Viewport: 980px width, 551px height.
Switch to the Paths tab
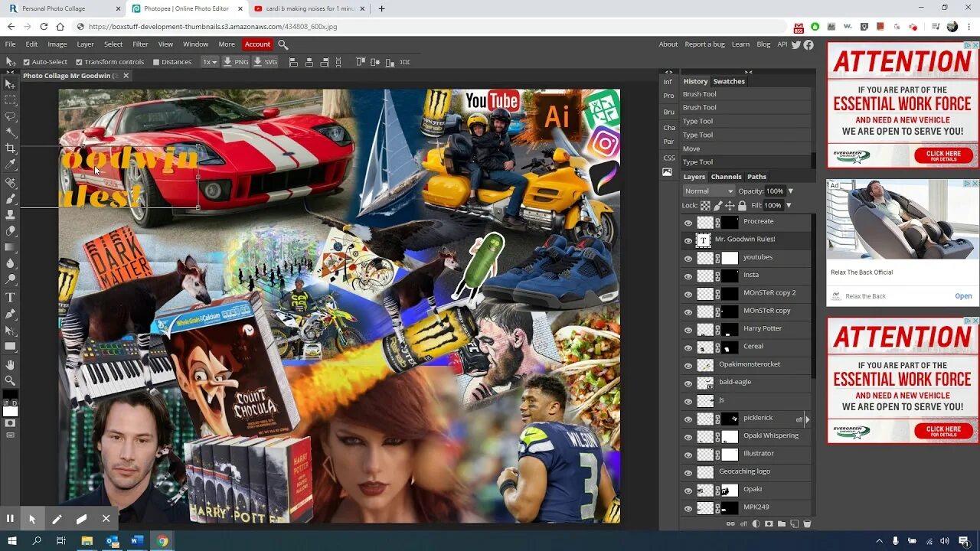pos(756,177)
